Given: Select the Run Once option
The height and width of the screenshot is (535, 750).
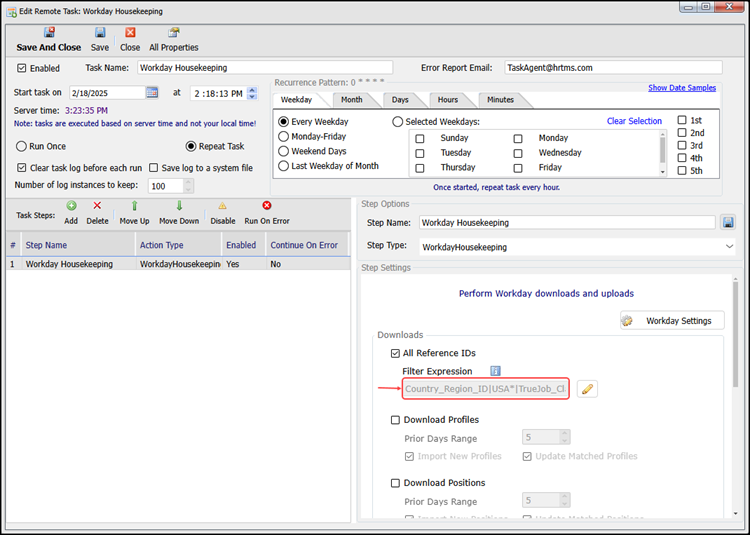Looking at the screenshot, I should click(x=21, y=146).
